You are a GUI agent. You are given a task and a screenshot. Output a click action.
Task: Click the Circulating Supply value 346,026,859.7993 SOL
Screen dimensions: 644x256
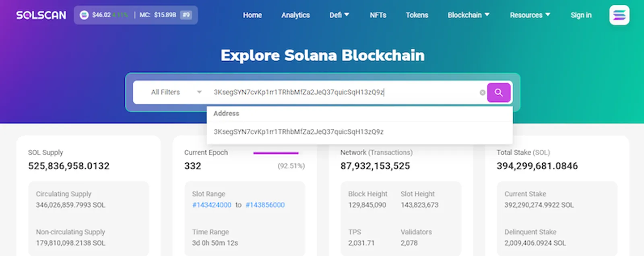pos(70,205)
